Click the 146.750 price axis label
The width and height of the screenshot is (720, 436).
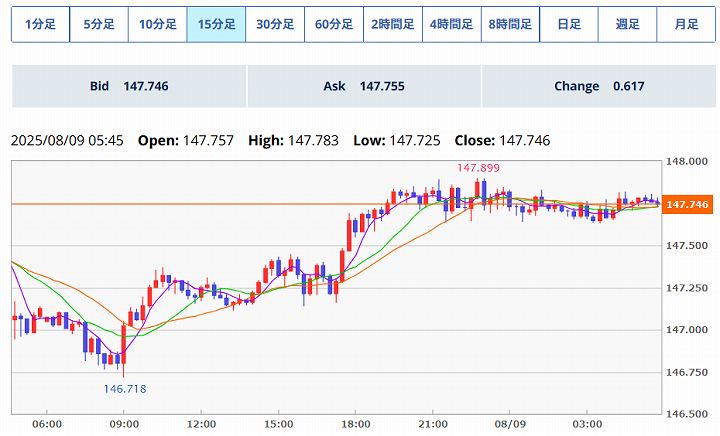pos(687,372)
